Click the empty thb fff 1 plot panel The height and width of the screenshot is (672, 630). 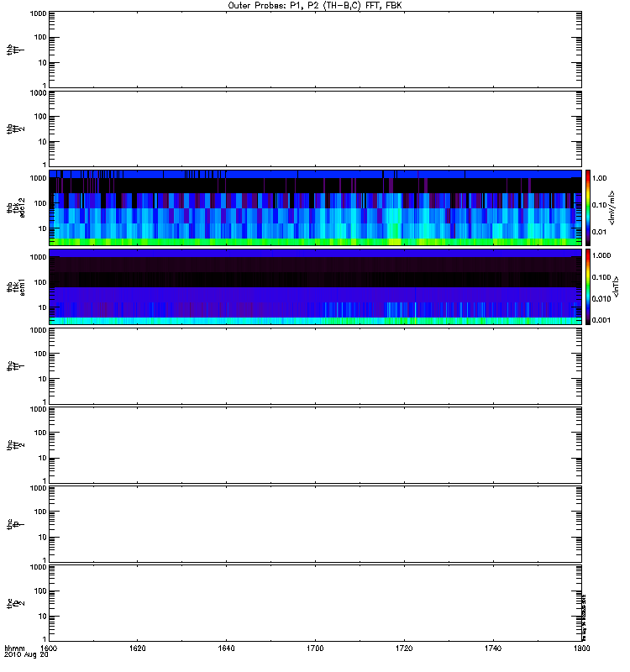tap(315, 50)
